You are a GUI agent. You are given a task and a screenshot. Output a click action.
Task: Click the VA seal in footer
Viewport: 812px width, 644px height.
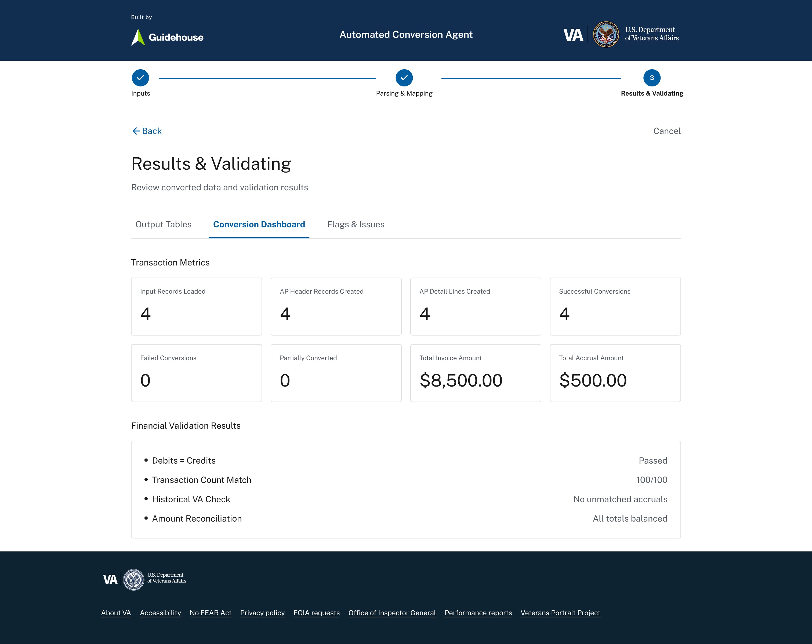pos(134,580)
